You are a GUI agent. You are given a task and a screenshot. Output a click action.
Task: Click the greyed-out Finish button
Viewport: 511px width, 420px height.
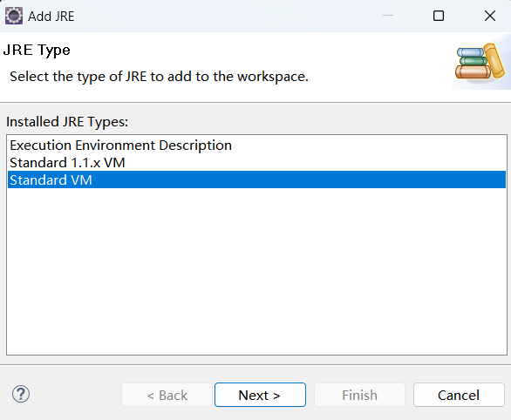coord(359,395)
